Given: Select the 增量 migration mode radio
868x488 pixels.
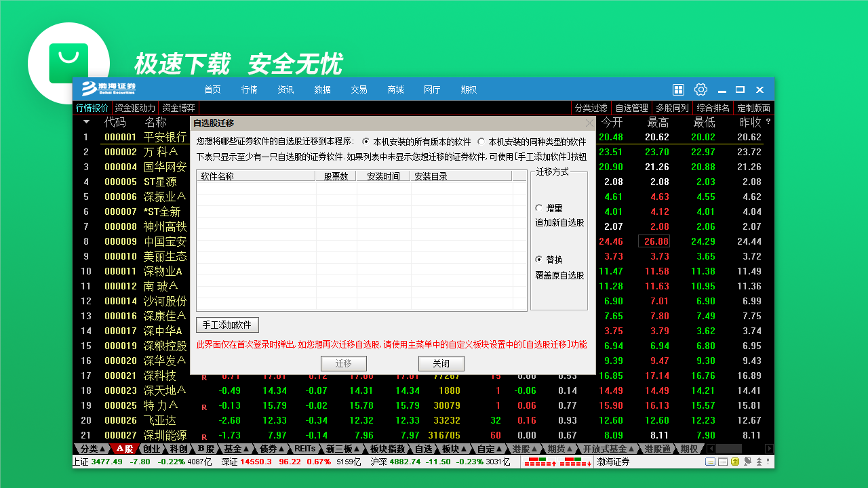Looking at the screenshot, I should [x=539, y=208].
